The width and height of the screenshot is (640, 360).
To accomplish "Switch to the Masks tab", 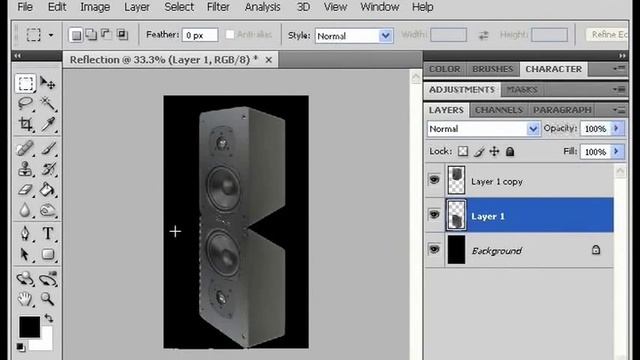I will [522, 89].
